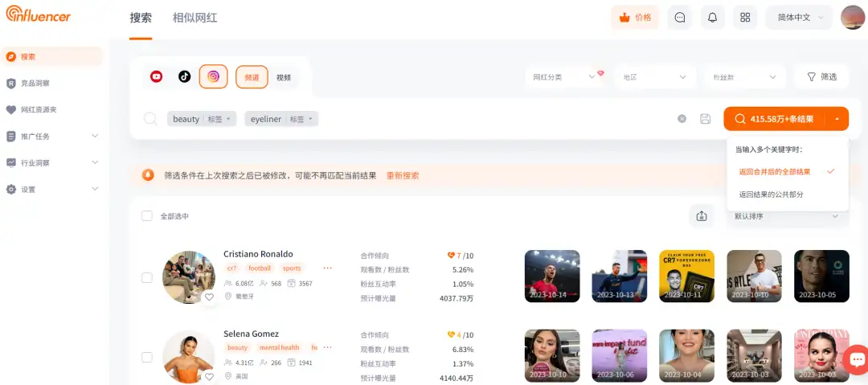Open the Cristiano Ronaldo profile name
868x385 pixels.
(x=258, y=254)
